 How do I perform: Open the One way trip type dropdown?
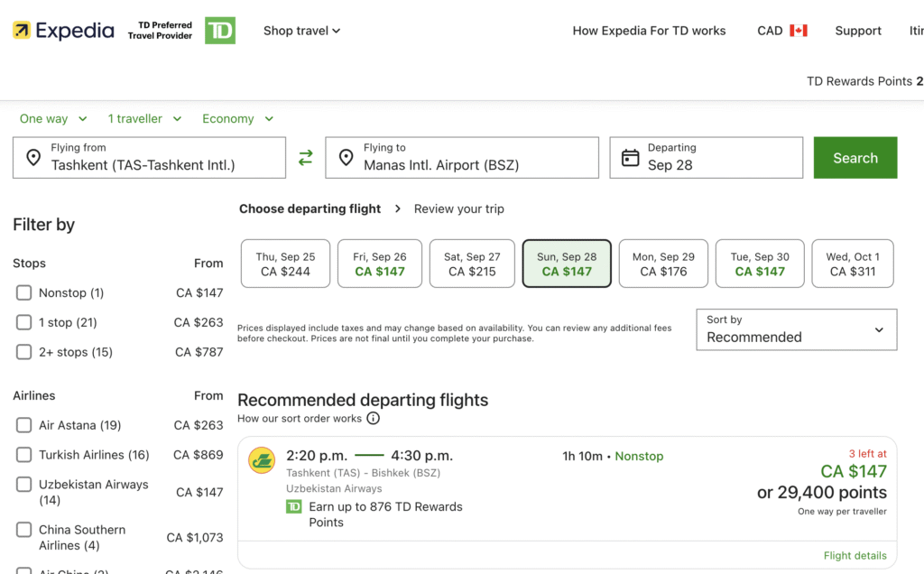click(x=53, y=119)
